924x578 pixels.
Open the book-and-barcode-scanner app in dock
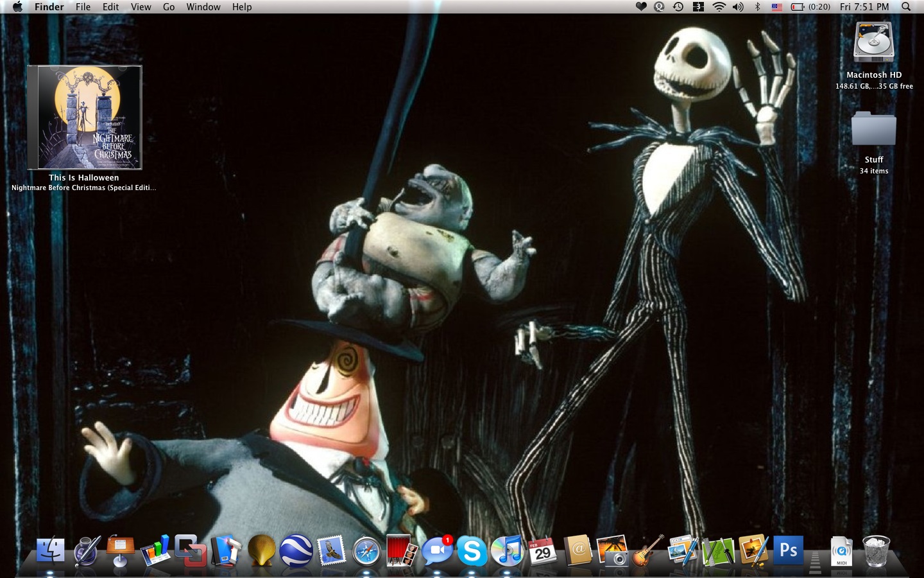(226, 551)
